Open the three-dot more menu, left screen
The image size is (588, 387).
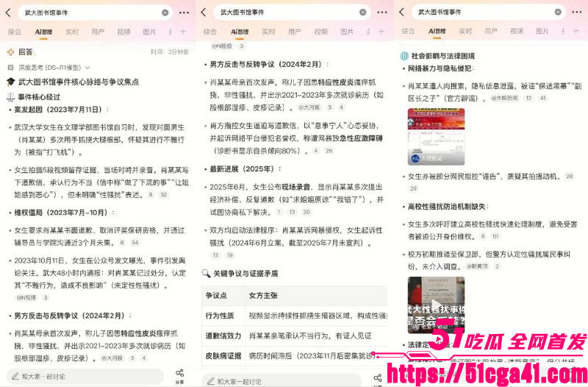click(x=184, y=13)
